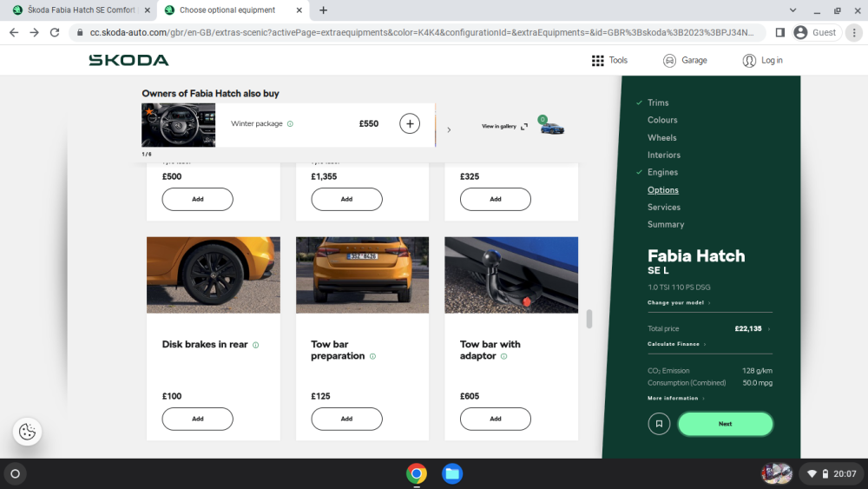868x489 pixels.
Task: Open Chrome three-dot menu
Action: tap(854, 33)
